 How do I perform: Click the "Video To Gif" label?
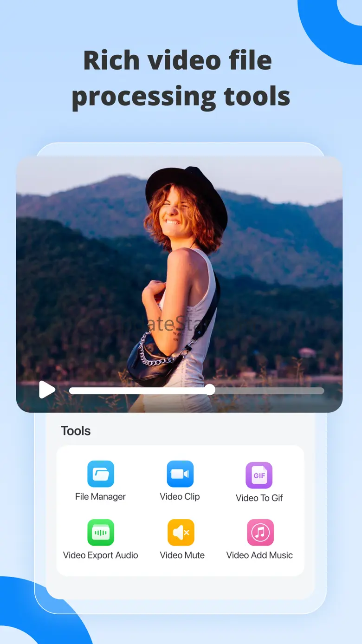259,498
